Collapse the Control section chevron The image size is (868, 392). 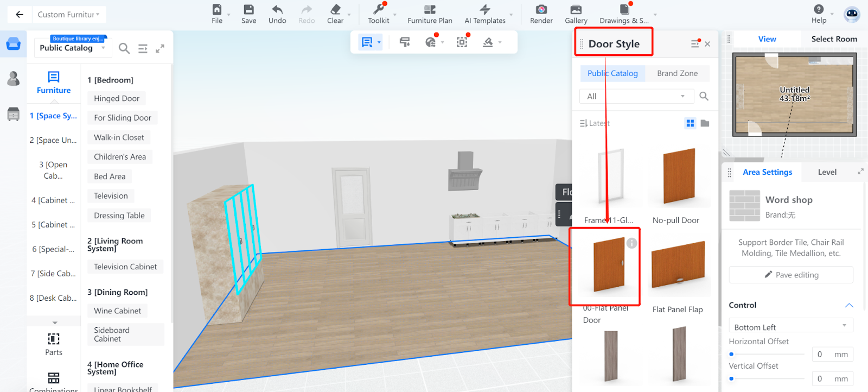849,305
